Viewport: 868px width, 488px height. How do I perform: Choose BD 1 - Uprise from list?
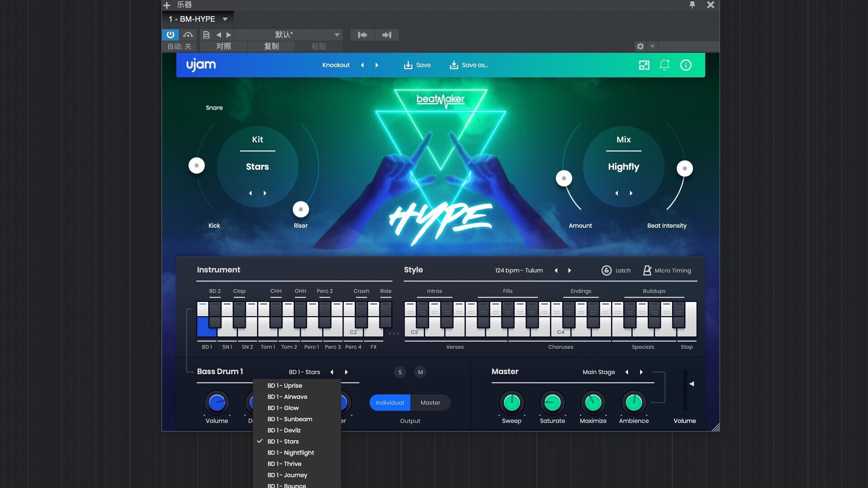click(297, 385)
